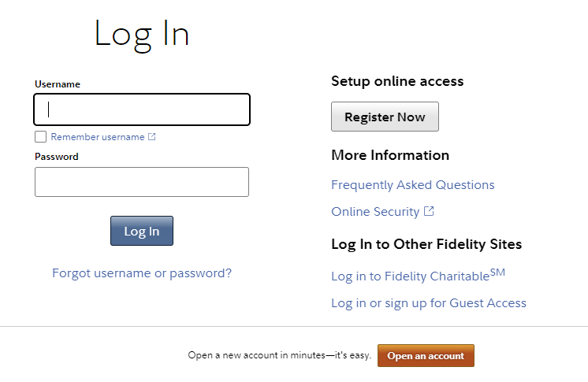The image size is (588, 382).
Task: Click the Register Now button
Action: click(385, 117)
